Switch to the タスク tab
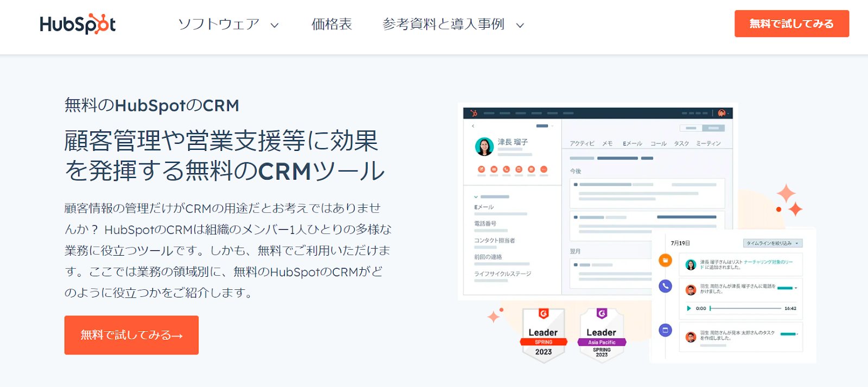This screenshot has height=387, width=868. 681,144
